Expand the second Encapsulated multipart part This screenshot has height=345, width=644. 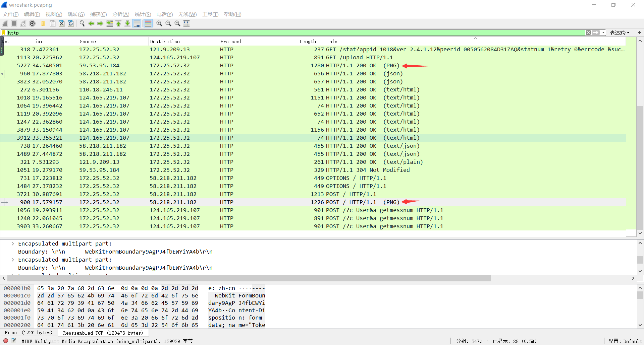(x=13, y=260)
